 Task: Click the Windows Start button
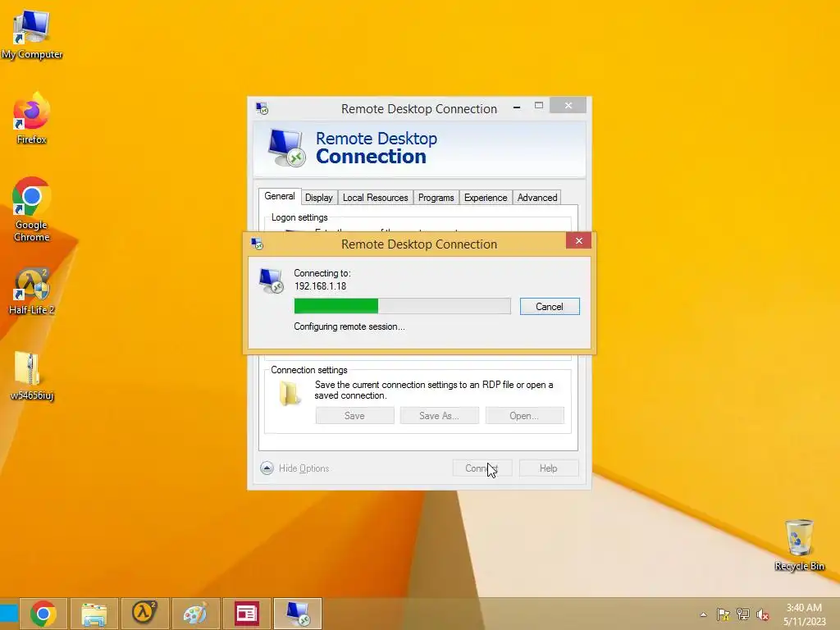tap(8, 614)
